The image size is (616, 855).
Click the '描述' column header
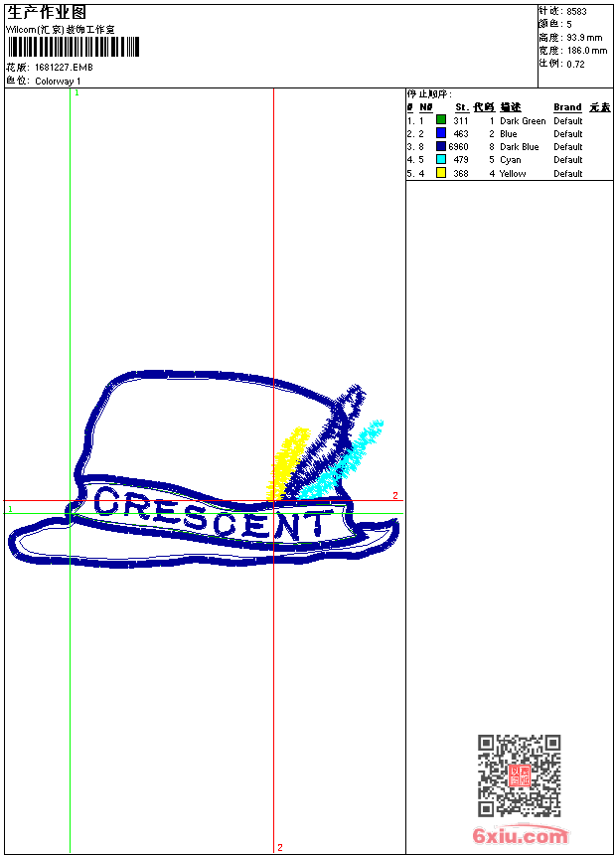[x=511, y=107]
